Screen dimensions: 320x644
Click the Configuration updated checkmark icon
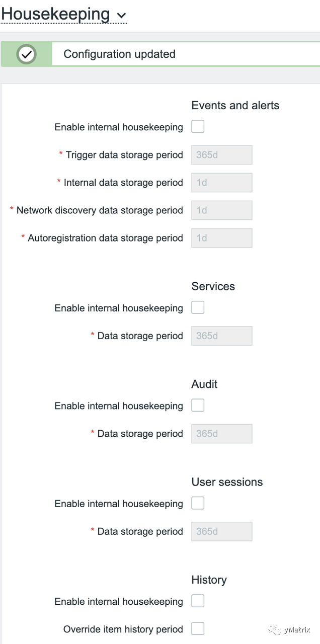tap(26, 54)
